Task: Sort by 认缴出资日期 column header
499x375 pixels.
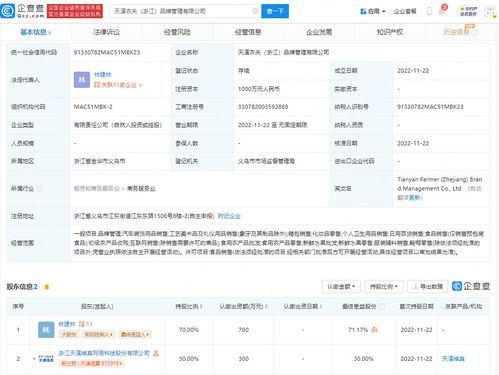Action: (303, 306)
